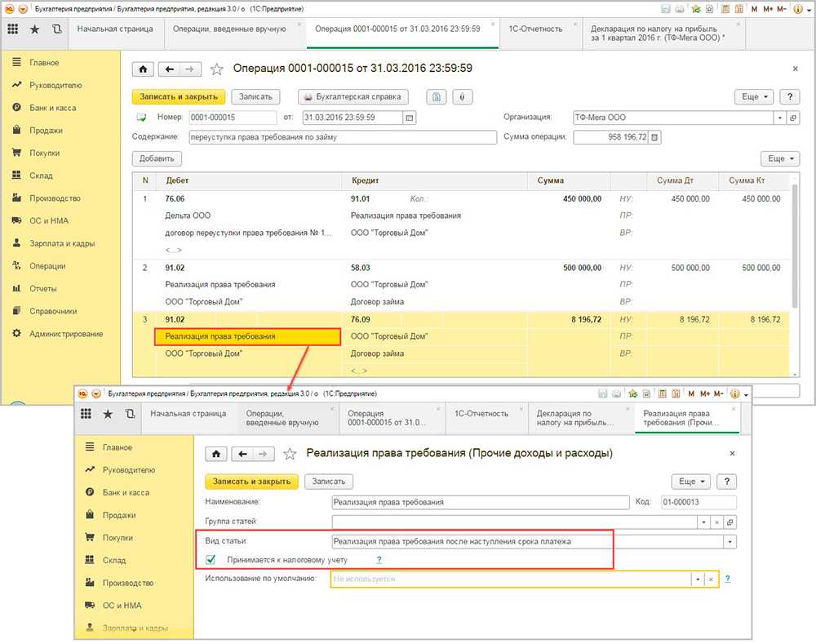Click Содержание input field
Image resolution: width=816 pixels, height=644 pixels.
[x=343, y=137]
